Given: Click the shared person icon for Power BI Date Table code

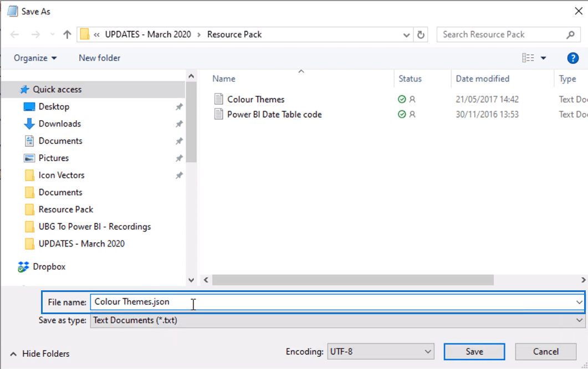Looking at the screenshot, I should pyautogui.click(x=412, y=114).
